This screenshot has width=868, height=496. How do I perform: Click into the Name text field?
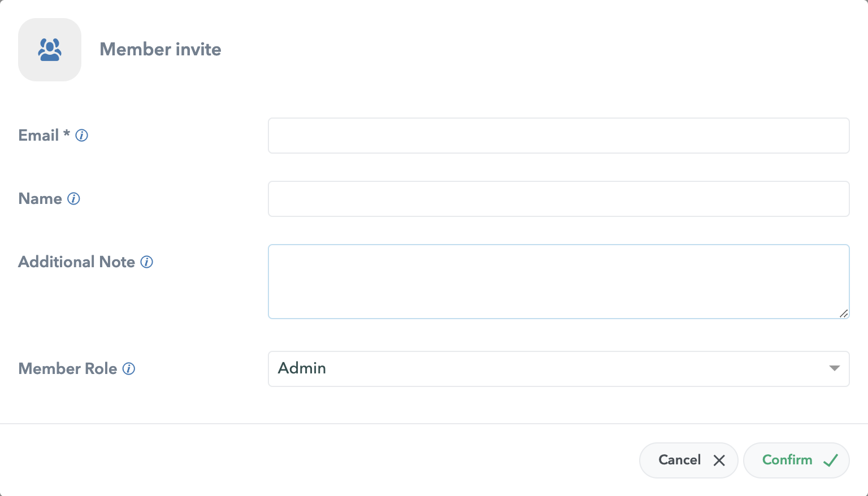click(x=558, y=199)
